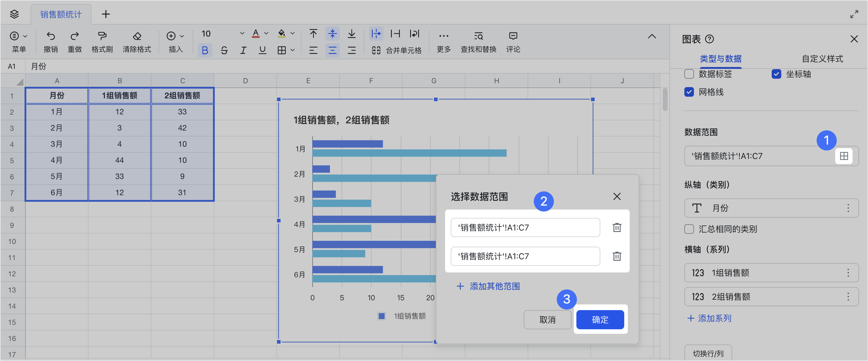Expand the fill color dropdown arrow
868x361 pixels.
click(x=293, y=33)
